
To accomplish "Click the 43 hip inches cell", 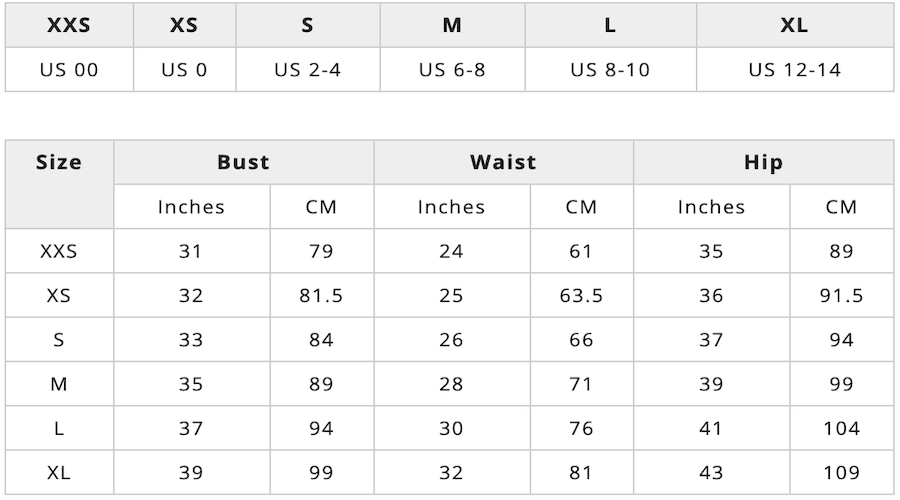I will coord(711,472).
